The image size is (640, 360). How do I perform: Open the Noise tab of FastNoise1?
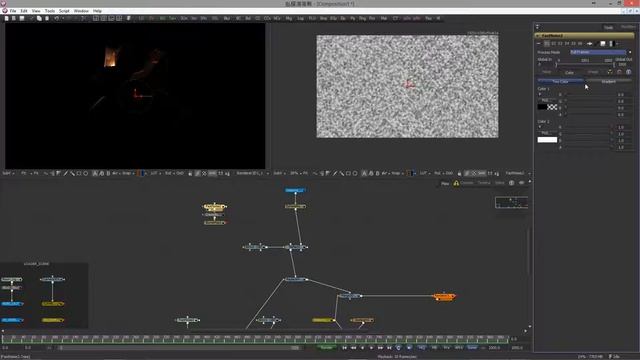pos(547,72)
